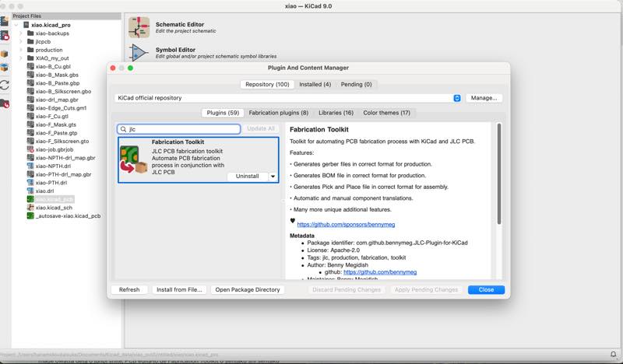Select xiao-Edge_Cuts.gm1 in project tree
Image resolution: width=623 pixels, height=364 pixels.
pos(61,108)
